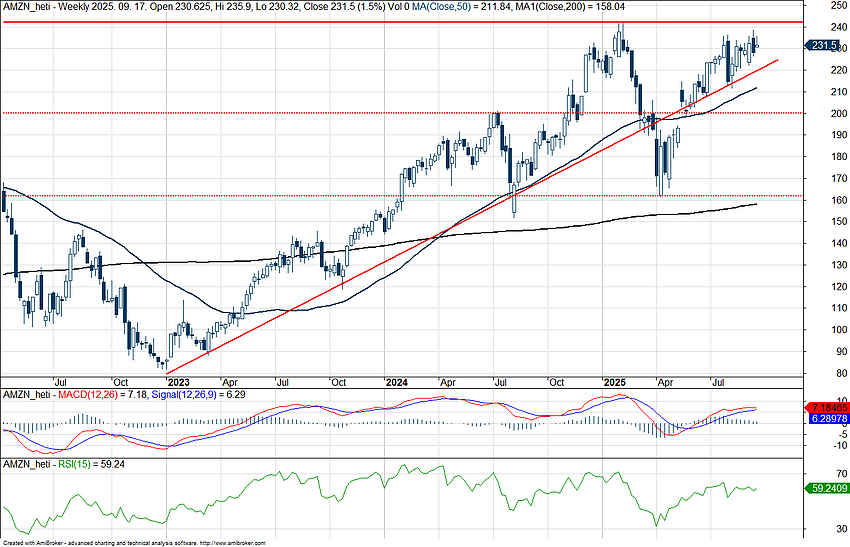This screenshot has height=547, width=850.
Task: Click the 130 price axis label
Action: [x=839, y=265]
